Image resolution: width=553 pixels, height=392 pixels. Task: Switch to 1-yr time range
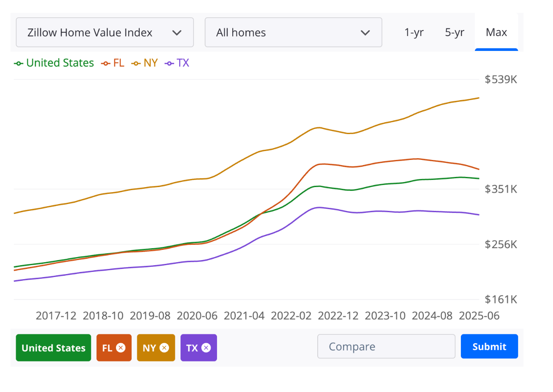tap(414, 32)
